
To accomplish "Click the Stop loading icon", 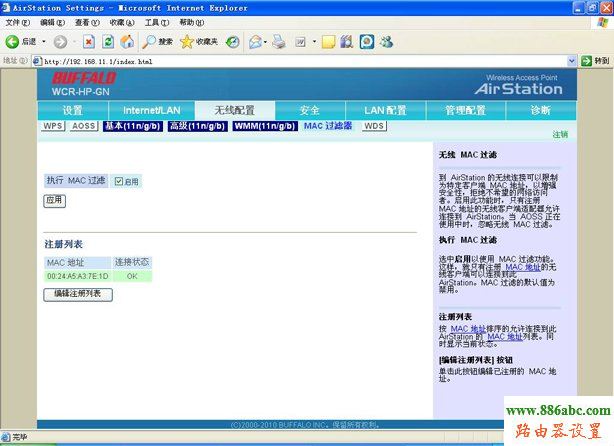I will coord(89,42).
